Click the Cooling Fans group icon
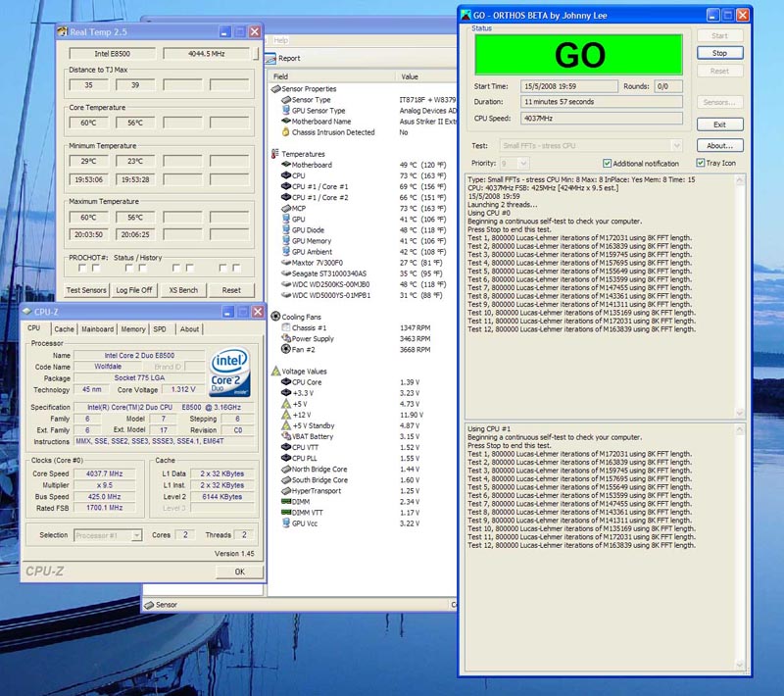Screen dimensions: 784x696 coord(275,317)
